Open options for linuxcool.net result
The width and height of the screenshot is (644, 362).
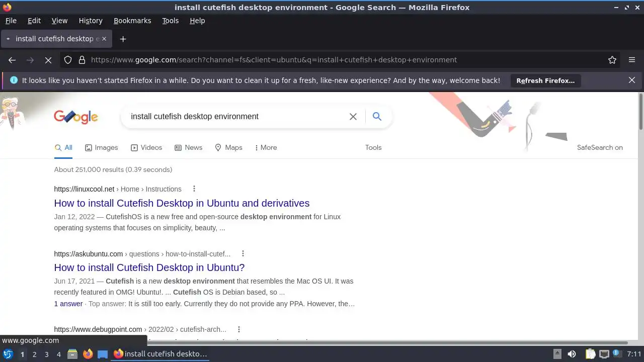click(x=194, y=189)
